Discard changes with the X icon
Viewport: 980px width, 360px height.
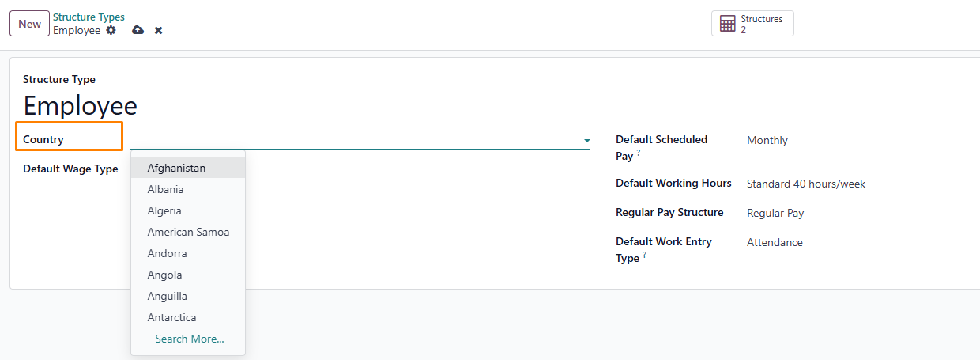click(158, 30)
